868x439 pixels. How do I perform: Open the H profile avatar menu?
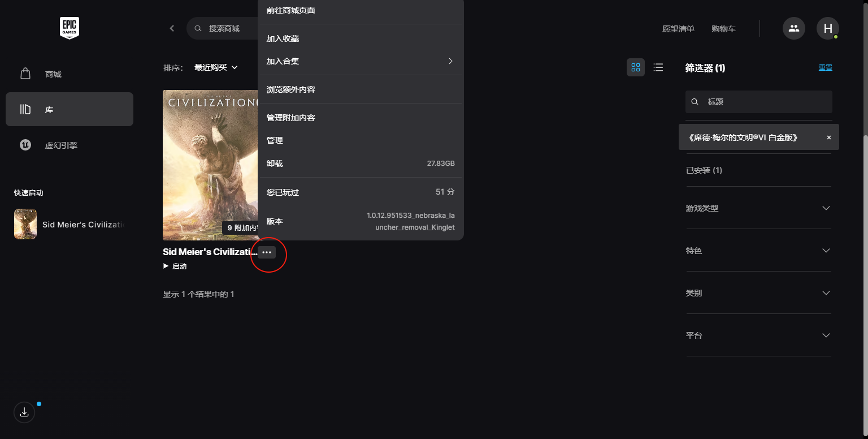coord(828,28)
